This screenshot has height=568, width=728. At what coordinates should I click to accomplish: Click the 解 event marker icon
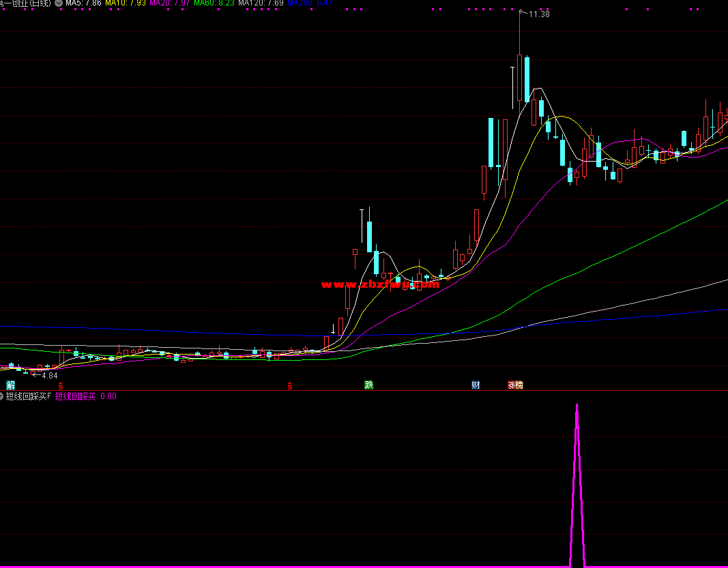click(x=10, y=385)
